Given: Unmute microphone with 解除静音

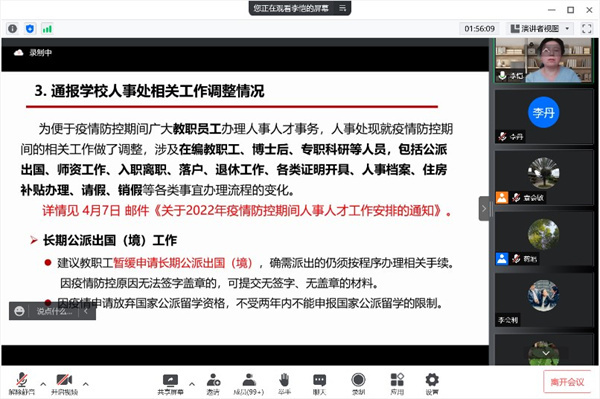Looking at the screenshot, I should tap(22, 384).
